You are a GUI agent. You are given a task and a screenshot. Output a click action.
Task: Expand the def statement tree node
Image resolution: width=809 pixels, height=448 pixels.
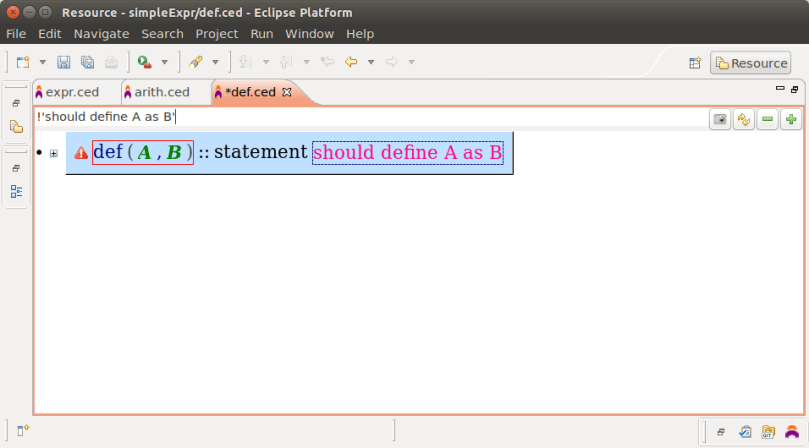54,153
